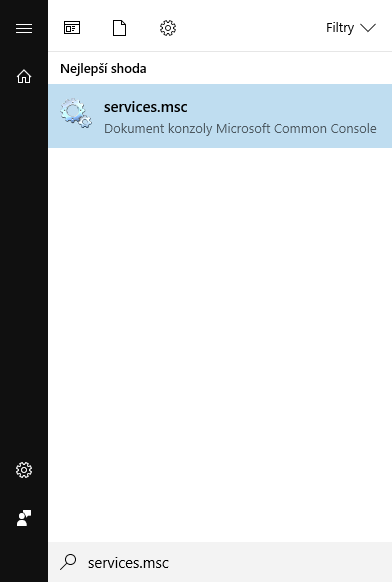Click the services.msc gears icon
This screenshot has height=582, width=392.
(76, 113)
